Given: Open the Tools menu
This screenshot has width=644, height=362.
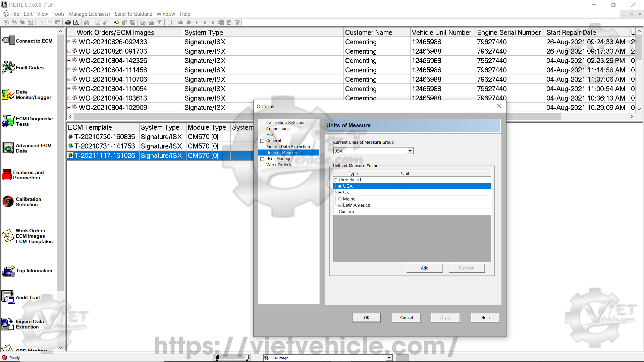Looking at the screenshot, I should (x=58, y=14).
